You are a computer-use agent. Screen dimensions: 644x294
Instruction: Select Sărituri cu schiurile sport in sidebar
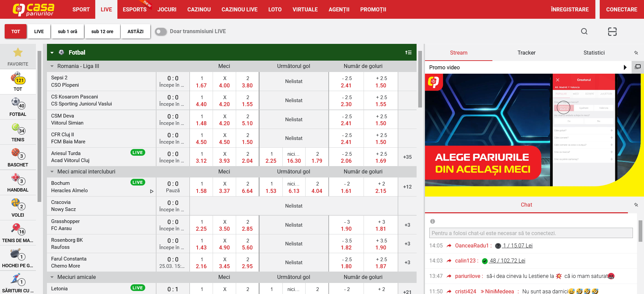coord(18,283)
